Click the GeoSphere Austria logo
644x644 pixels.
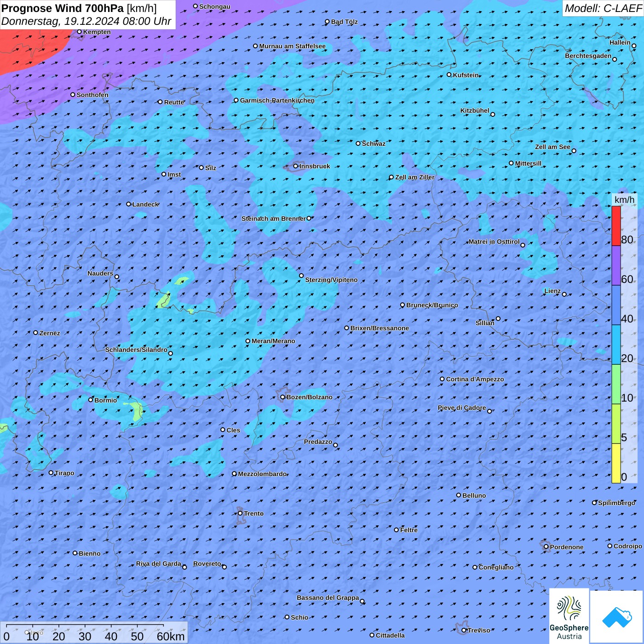[x=569, y=616]
